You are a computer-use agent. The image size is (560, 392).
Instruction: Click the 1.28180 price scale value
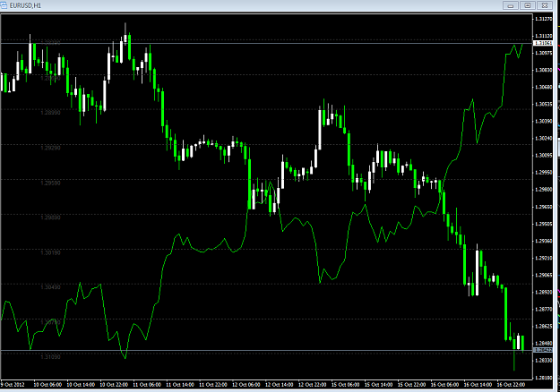[x=543, y=378]
